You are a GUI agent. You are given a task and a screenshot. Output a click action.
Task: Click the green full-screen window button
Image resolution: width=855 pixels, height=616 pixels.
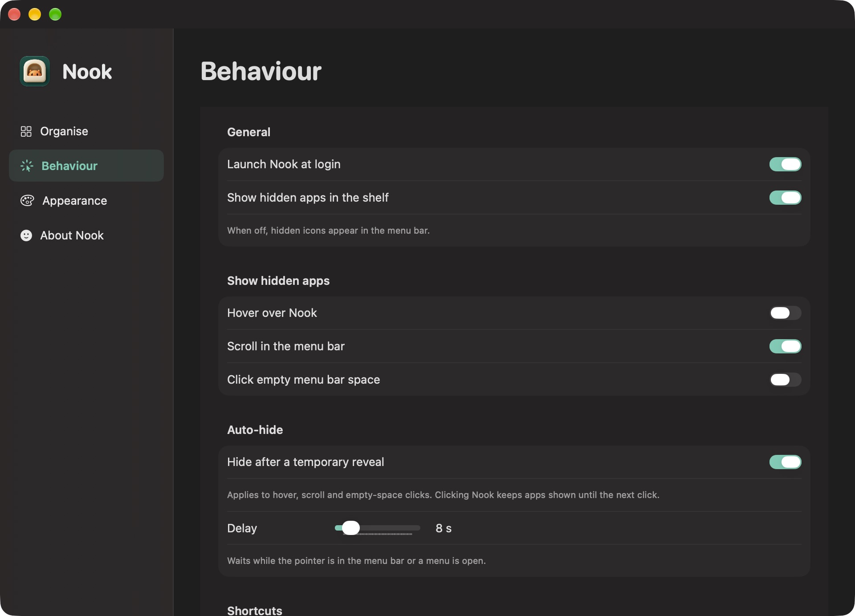pyautogui.click(x=55, y=14)
